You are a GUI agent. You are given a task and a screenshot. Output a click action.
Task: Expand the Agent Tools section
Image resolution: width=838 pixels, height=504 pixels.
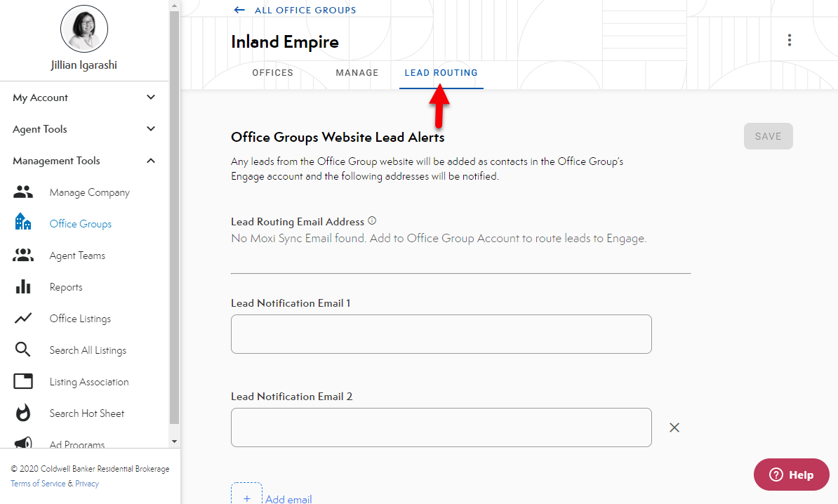151,129
